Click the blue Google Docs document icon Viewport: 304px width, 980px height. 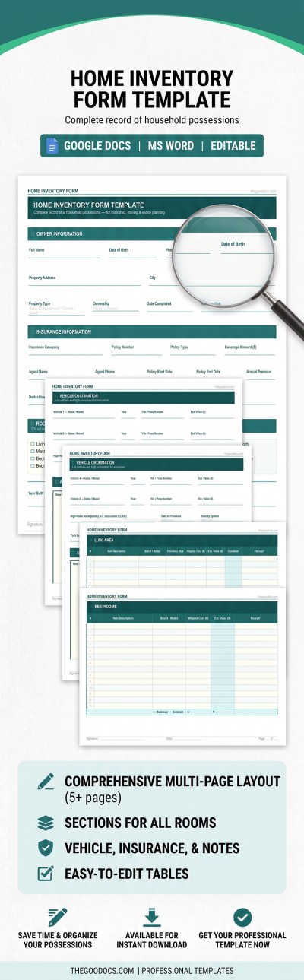tap(52, 146)
